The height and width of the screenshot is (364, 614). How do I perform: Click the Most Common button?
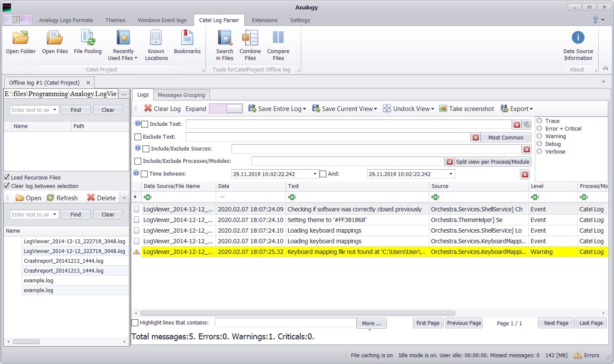point(506,137)
